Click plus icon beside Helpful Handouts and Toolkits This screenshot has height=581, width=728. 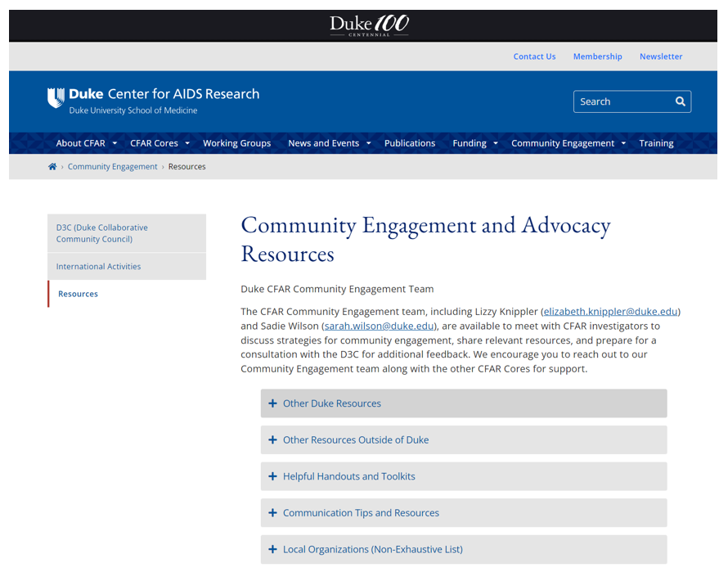pos(272,476)
